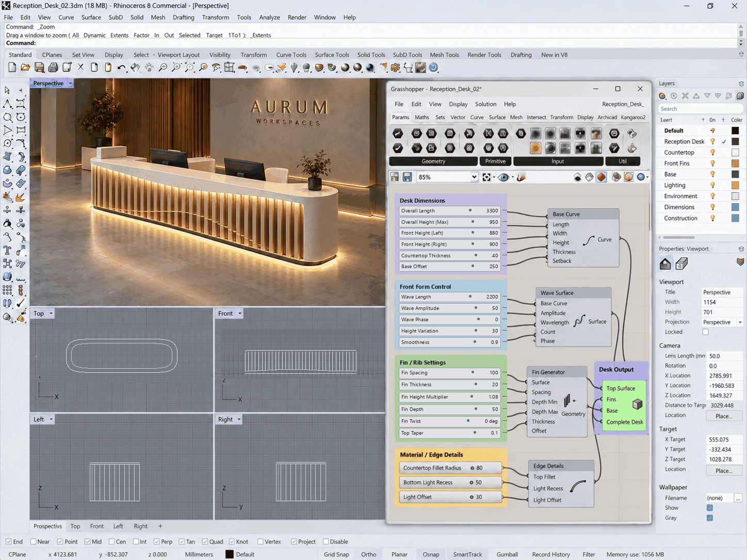Screen dimensions: 747x560
Task: Click the Zoom Extents icon on Grasshopper canvas toolbar
Action: [486, 177]
